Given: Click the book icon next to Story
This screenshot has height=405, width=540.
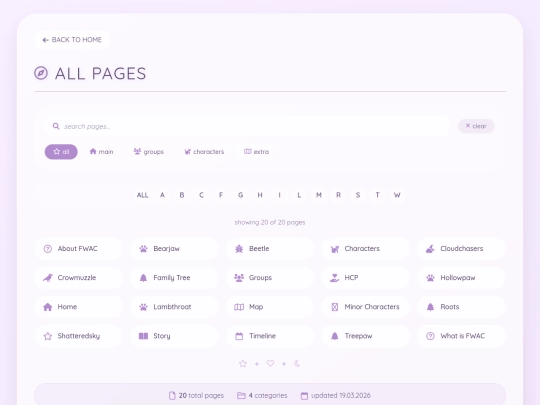Looking at the screenshot, I should click(x=143, y=336).
